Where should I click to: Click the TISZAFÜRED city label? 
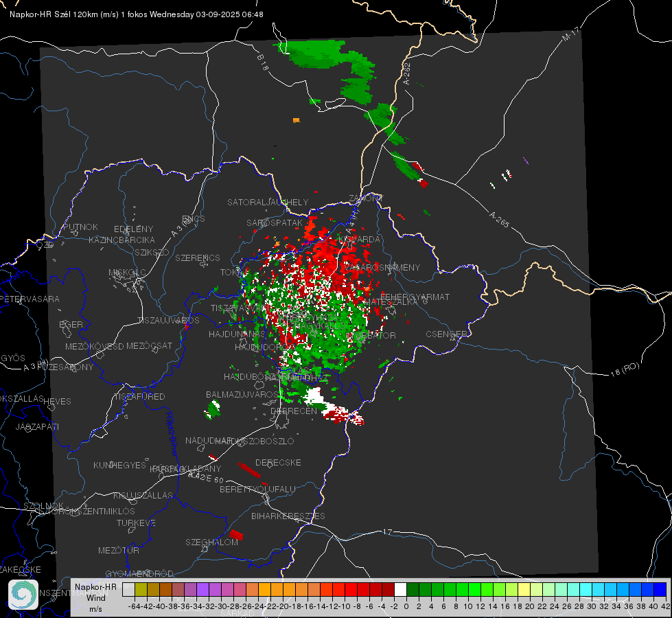139,397
